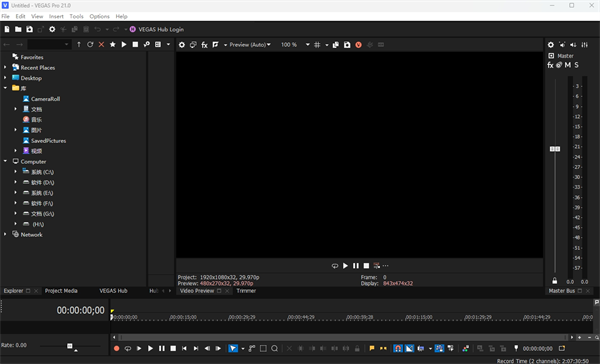This screenshot has height=364, width=600.
Task: Open Mixing Console from Master Bus toolbar
Action: 585,45
